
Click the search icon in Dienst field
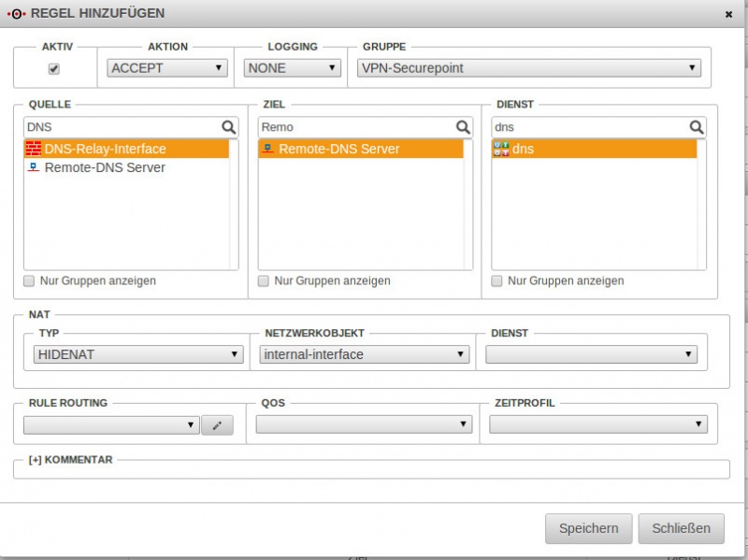pos(697,127)
